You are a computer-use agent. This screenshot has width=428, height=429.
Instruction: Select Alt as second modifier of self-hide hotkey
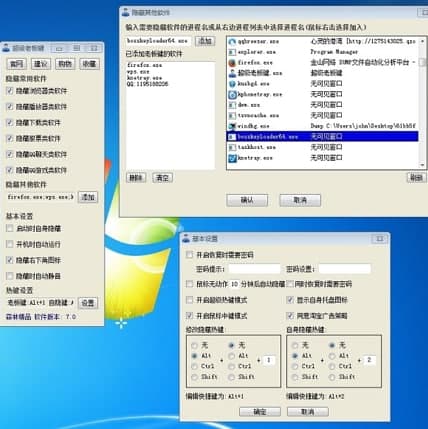tap(332, 356)
